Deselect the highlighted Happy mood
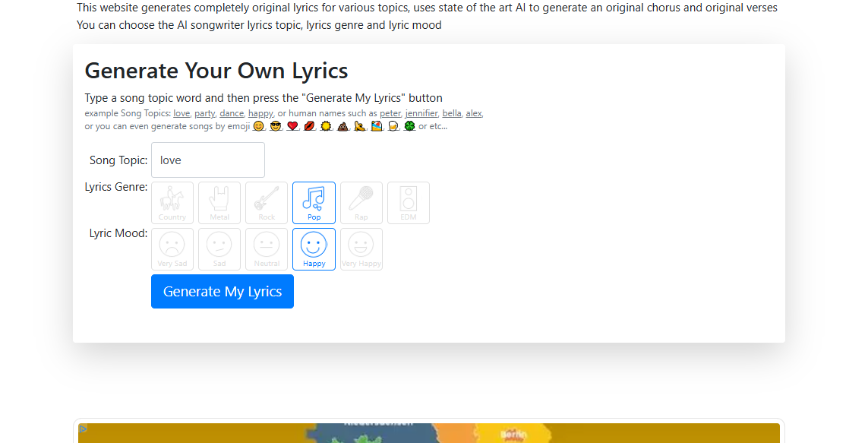 pyautogui.click(x=314, y=248)
